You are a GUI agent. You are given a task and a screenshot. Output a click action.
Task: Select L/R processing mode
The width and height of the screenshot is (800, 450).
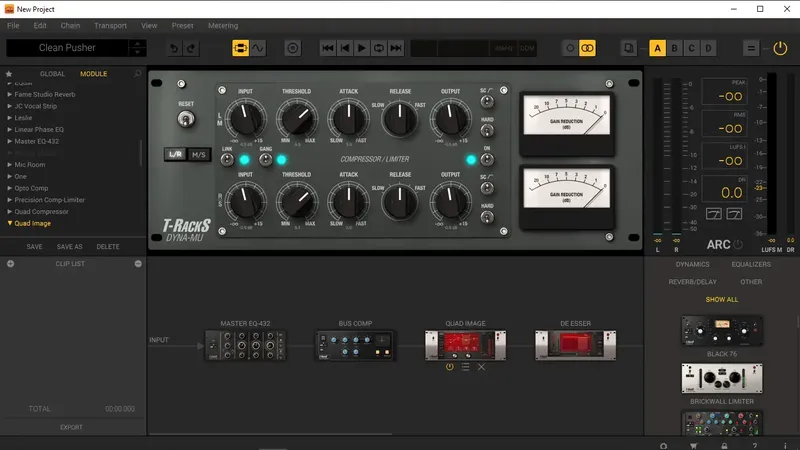click(176, 155)
